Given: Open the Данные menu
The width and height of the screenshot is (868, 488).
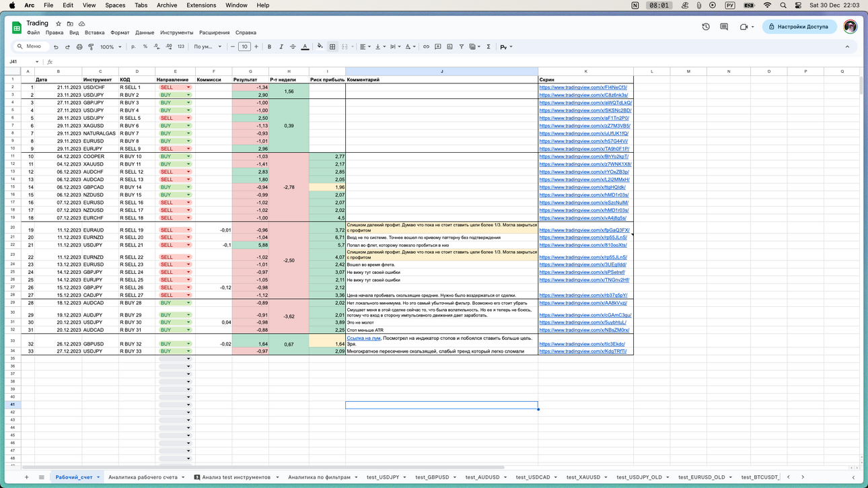Looking at the screenshot, I should (145, 32).
